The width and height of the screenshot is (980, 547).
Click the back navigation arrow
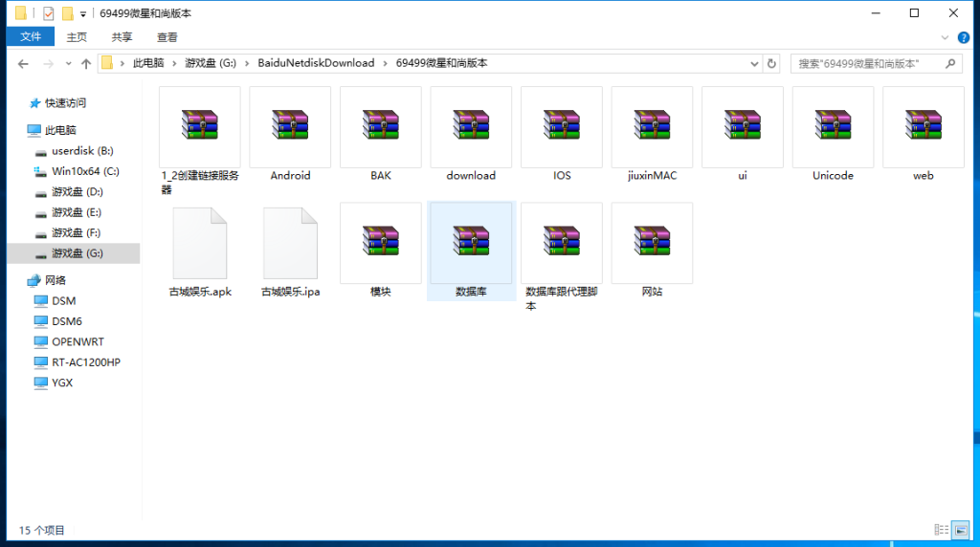tap(24, 63)
